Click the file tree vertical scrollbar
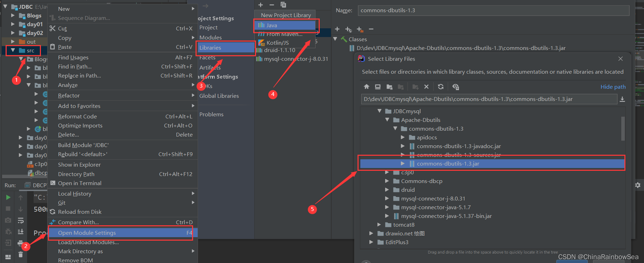 pos(623,129)
